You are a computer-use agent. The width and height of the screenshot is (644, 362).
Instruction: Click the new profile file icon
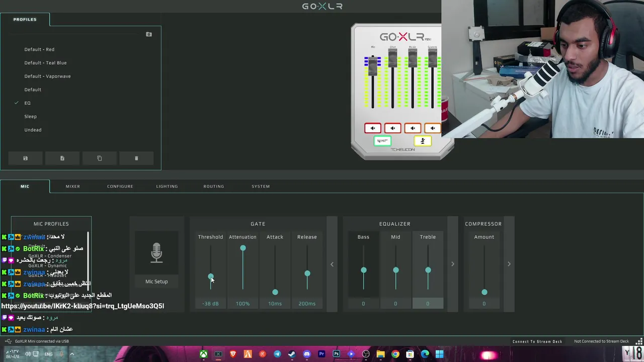click(x=62, y=158)
